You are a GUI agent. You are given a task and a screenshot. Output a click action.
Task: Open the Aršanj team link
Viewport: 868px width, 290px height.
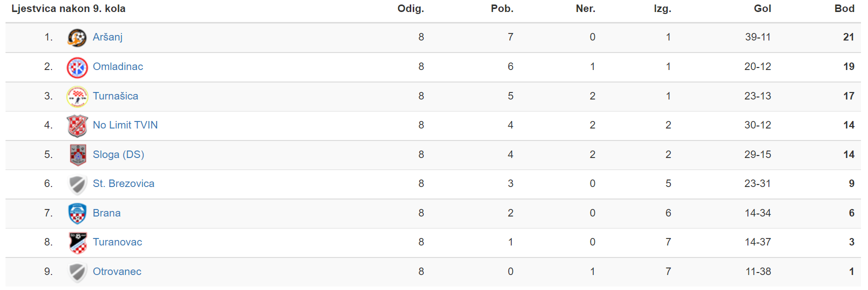coord(108,37)
